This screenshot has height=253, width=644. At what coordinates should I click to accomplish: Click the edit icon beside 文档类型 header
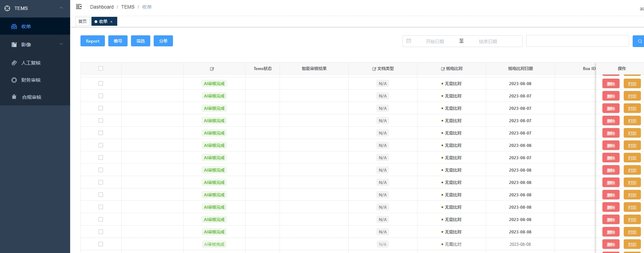click(x=374, y=69)
